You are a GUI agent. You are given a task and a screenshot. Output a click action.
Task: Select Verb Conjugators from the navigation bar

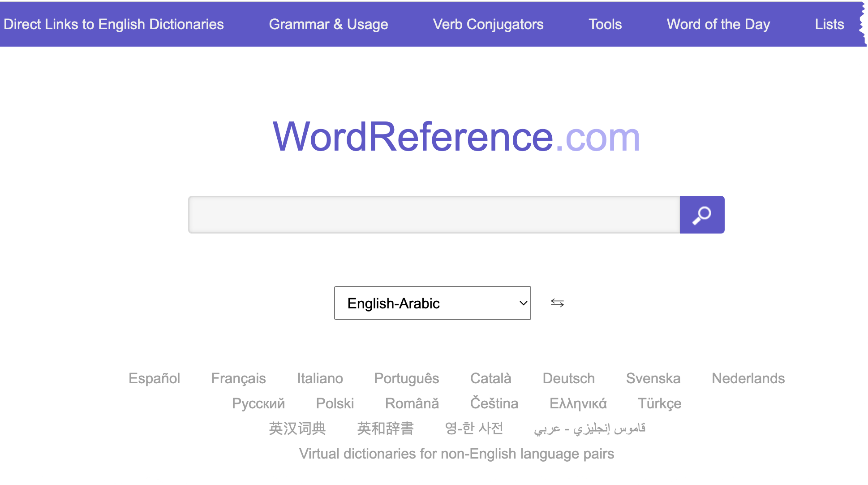tap(488, 24)
